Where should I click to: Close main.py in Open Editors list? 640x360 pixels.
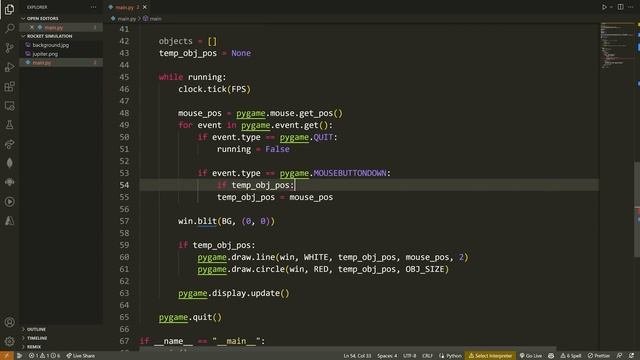[32, 27]
